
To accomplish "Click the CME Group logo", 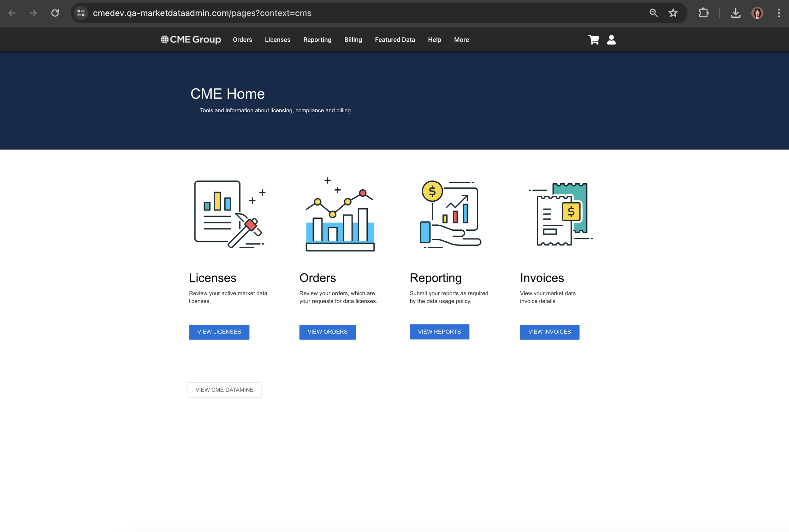I will coord(190,39).
